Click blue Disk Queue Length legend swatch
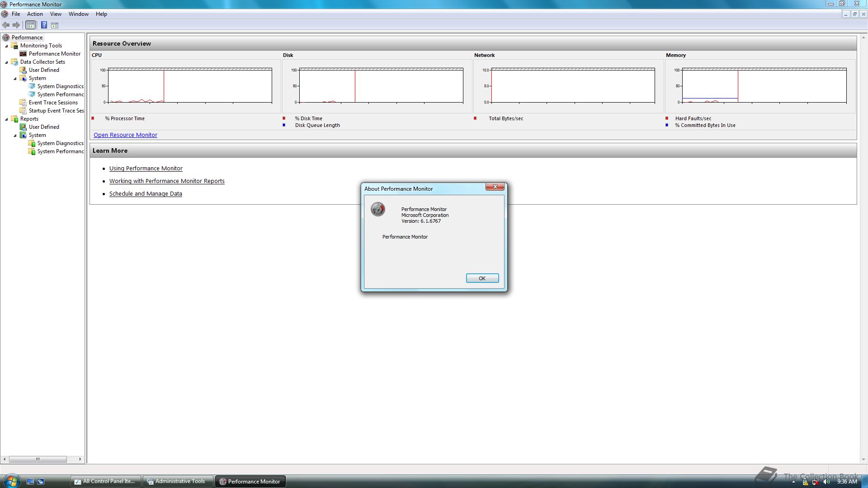Viewport: 868px width, 488px height. tap(284, 125)
